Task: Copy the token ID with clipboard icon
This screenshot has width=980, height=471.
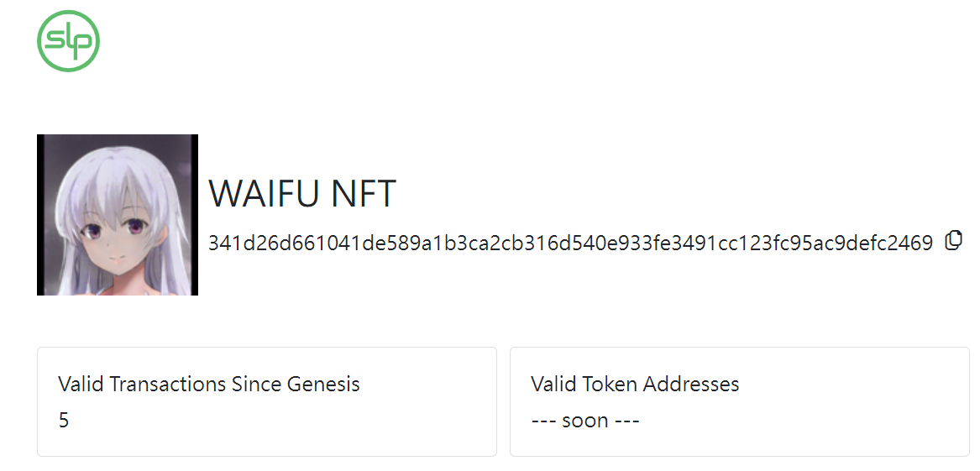Action: (953, 240)
